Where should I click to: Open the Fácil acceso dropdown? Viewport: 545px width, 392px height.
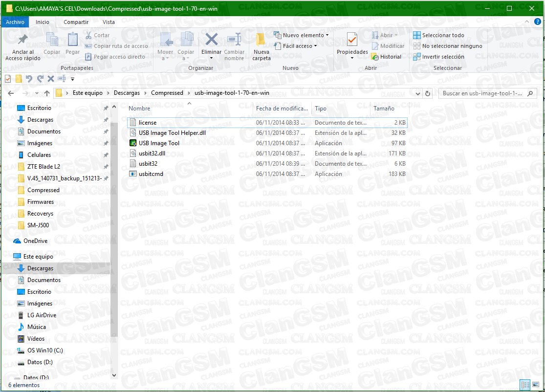(295, 46)
